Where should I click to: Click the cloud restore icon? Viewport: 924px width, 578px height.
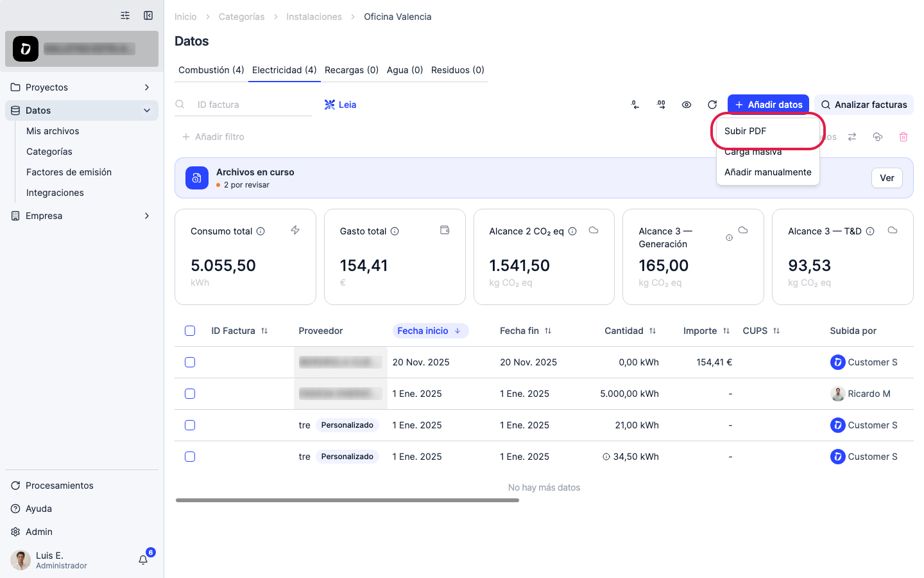[878, 137]
